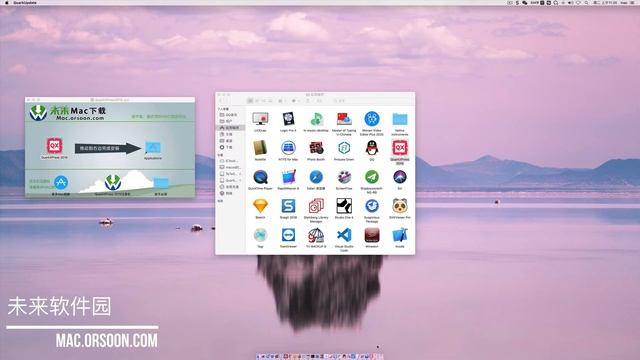Open the Siri app icon
Viewport: 640px width, 360px height.
pos(400,177)
